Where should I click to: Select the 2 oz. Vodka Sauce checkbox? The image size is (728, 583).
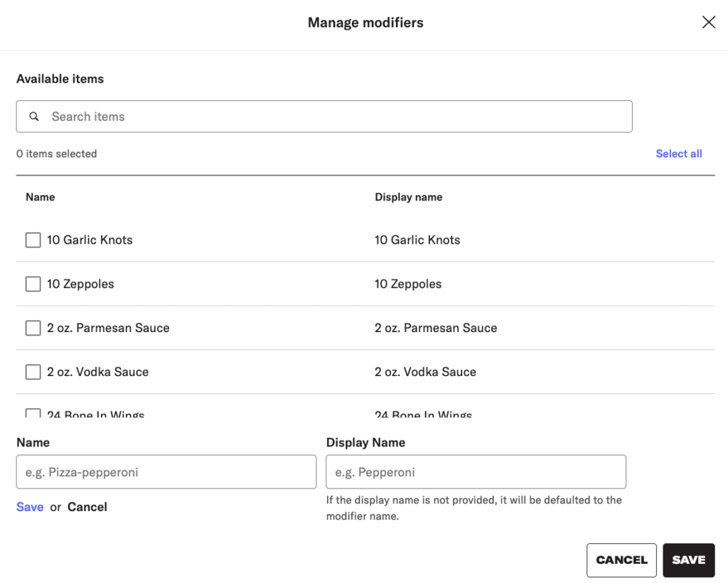click(33, 372)
